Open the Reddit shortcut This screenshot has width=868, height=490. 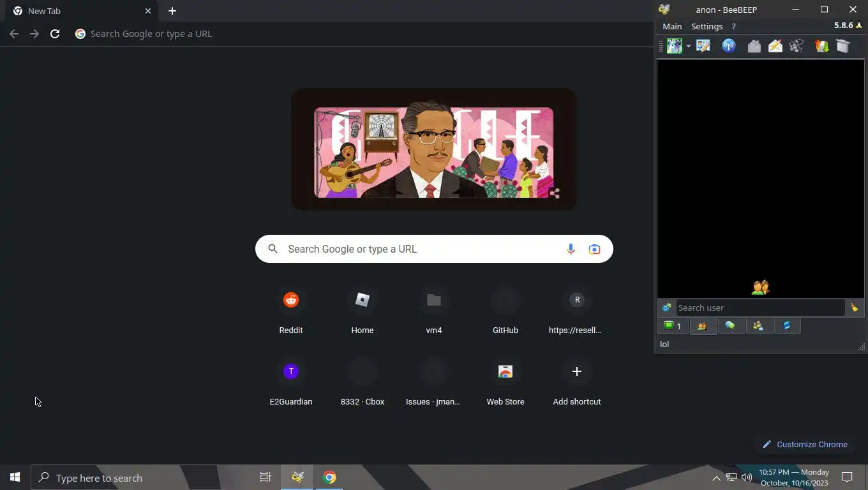pyautogui.click(x=291, y=311)
